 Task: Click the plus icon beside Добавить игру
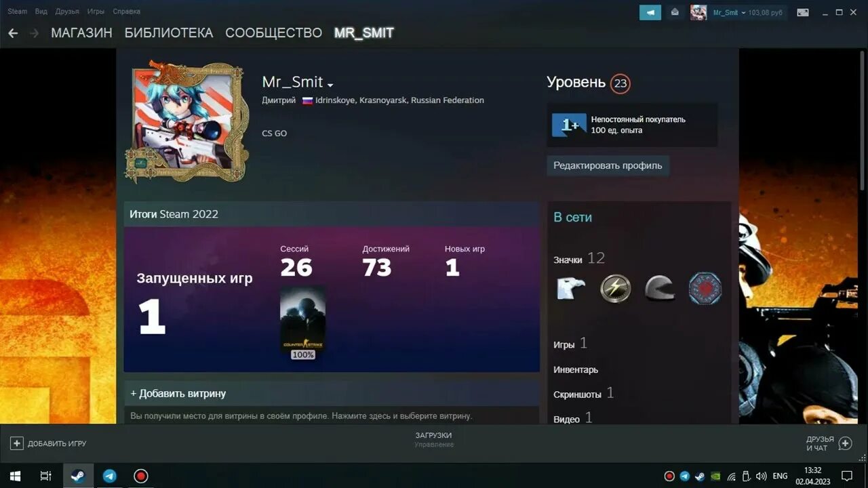click(17, 443)
